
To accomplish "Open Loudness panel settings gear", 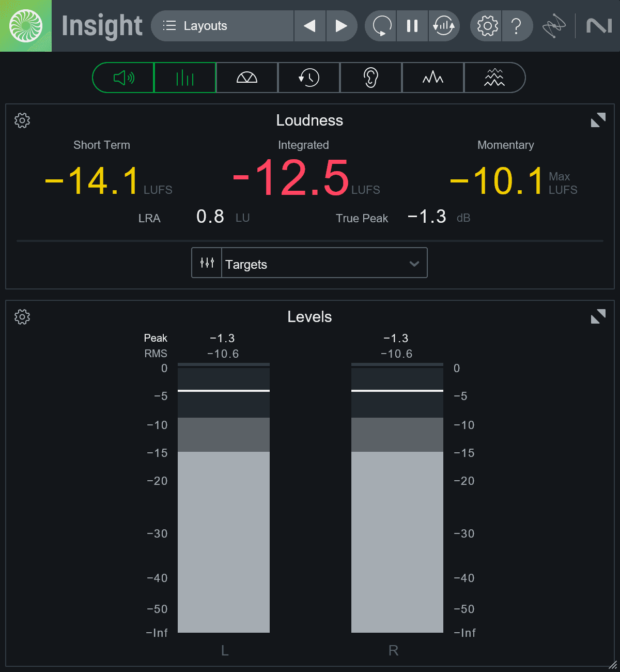I will click(x=22, y=120).
